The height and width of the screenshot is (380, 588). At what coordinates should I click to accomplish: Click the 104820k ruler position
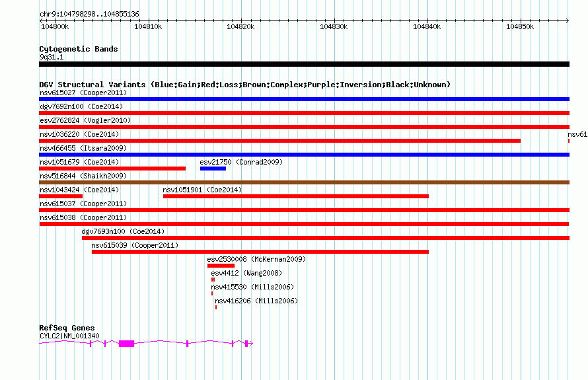240,26
